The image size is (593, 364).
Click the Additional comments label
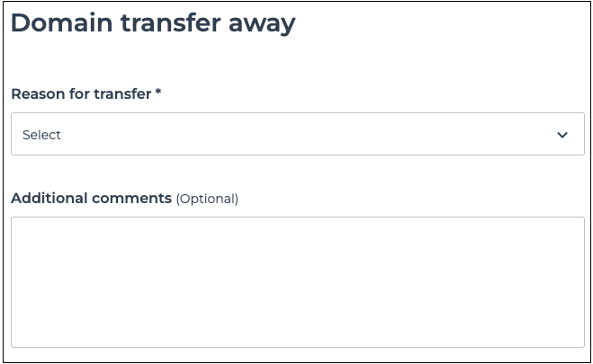(91, 198)
